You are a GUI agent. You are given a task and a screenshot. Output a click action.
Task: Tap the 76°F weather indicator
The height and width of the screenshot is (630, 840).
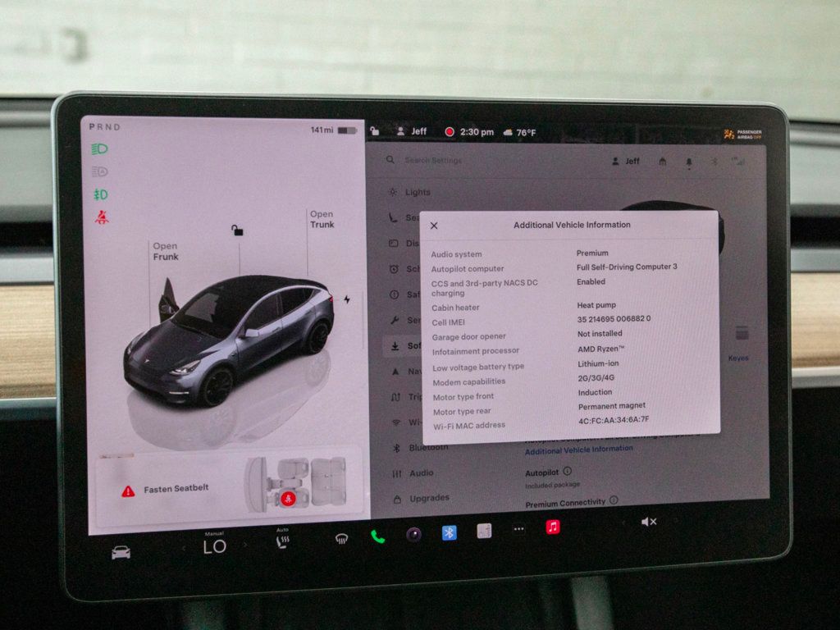click(519, 132)
